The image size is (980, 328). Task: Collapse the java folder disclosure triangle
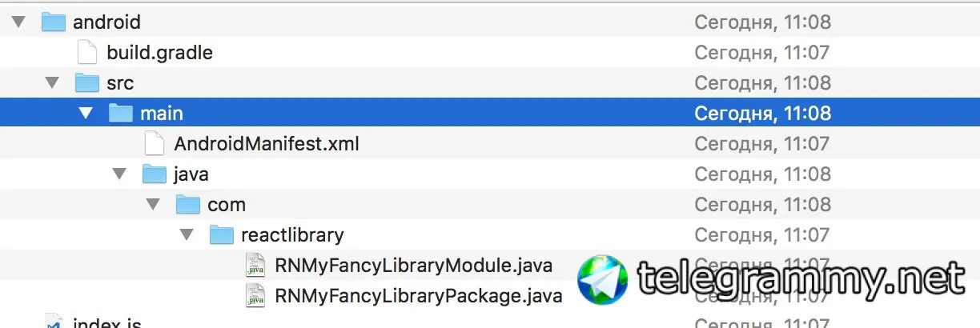pyautogui.click(x=119, y=174)
